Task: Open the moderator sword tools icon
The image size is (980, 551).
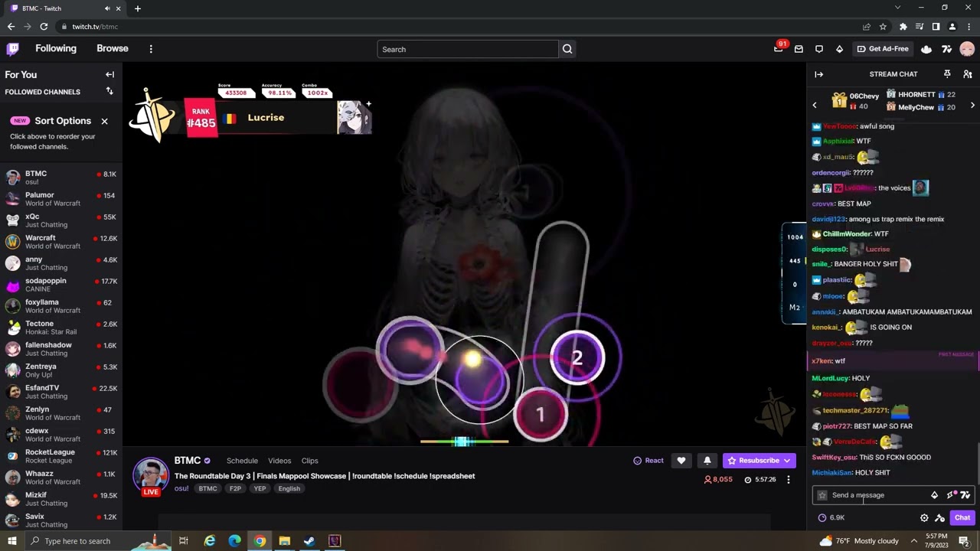Action: click(x=939, y=518)
